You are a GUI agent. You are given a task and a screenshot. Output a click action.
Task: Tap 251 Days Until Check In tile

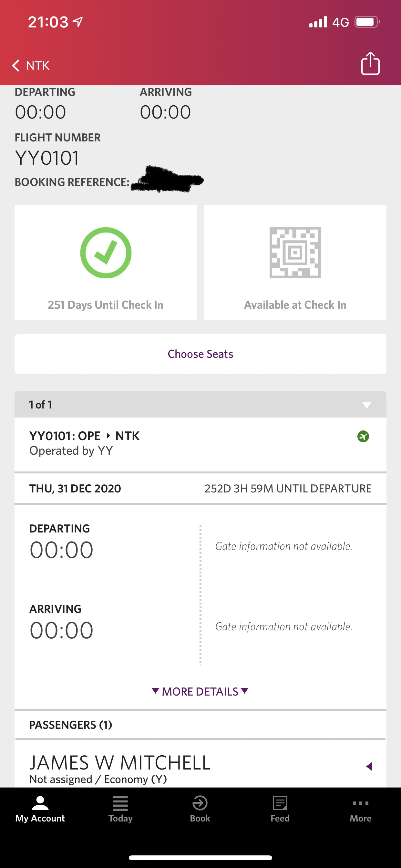coord(106,263)
